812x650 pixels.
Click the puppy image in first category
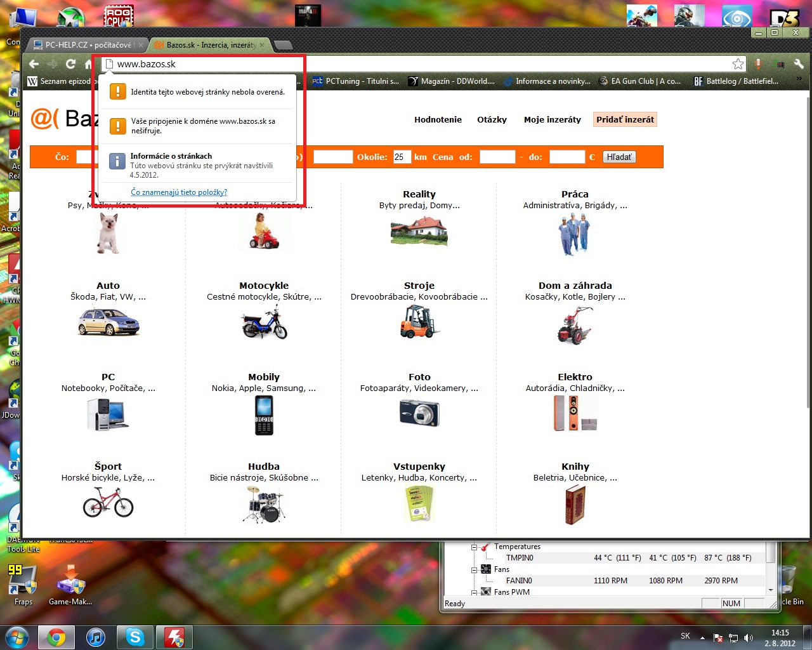[x=108, y=234]
